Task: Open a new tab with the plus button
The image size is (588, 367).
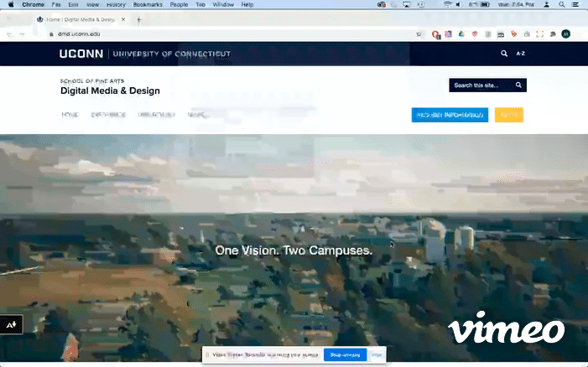Action: (x=138, y=20)
